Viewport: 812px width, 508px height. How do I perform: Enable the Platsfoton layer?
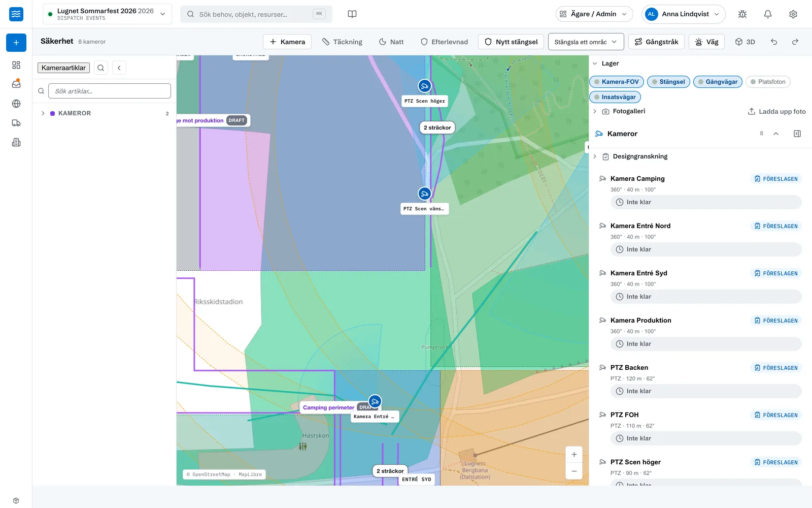click(768, 82)
